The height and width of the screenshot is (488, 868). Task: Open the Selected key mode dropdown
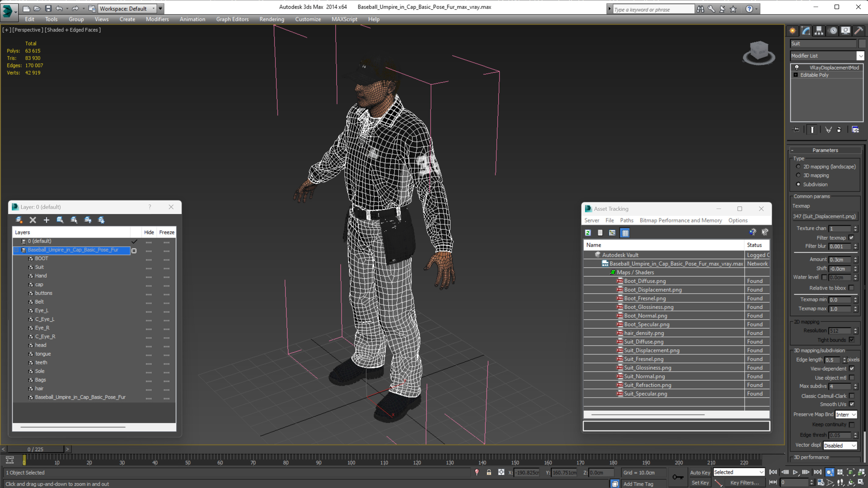point(739,472)
